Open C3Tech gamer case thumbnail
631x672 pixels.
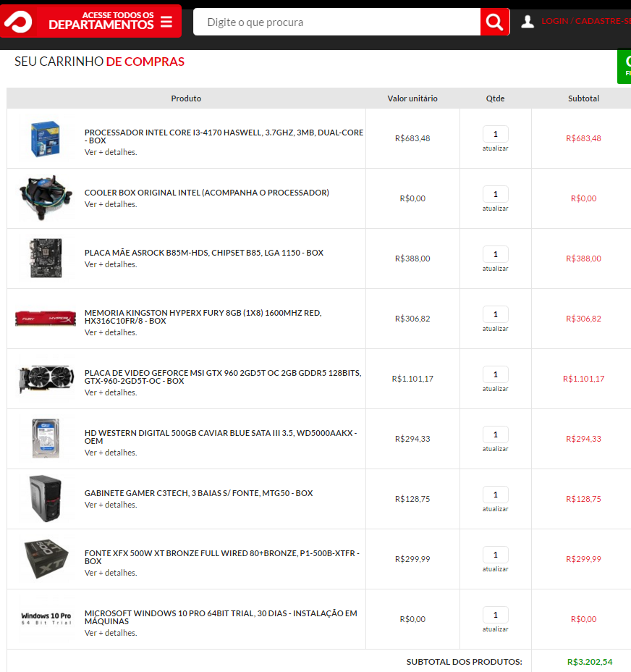46,498
